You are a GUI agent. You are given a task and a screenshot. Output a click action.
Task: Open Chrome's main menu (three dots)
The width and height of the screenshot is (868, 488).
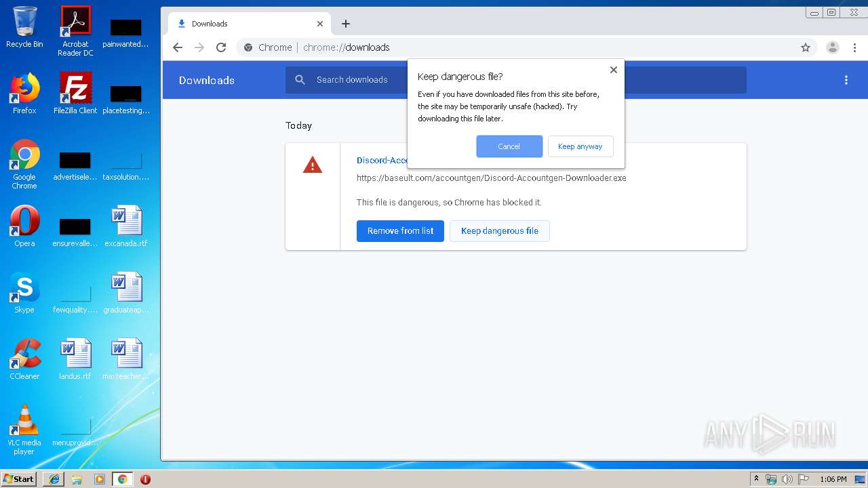(855, 47)
